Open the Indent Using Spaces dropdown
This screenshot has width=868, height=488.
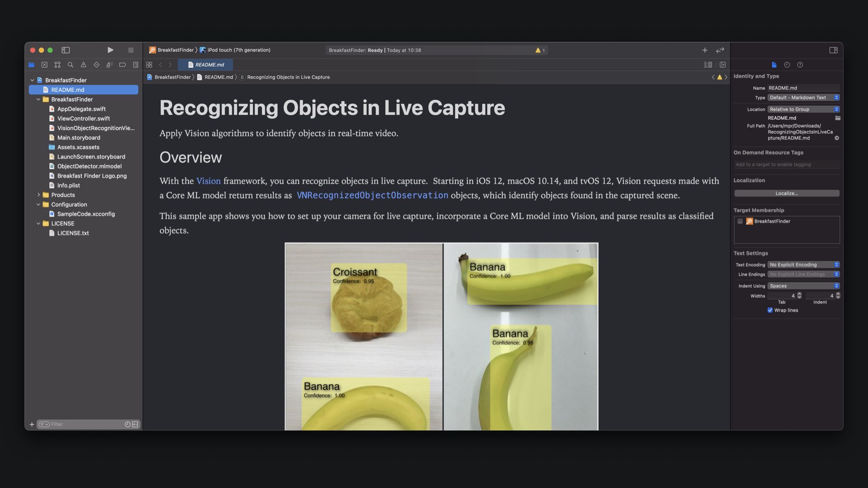[x=803, y=286]
